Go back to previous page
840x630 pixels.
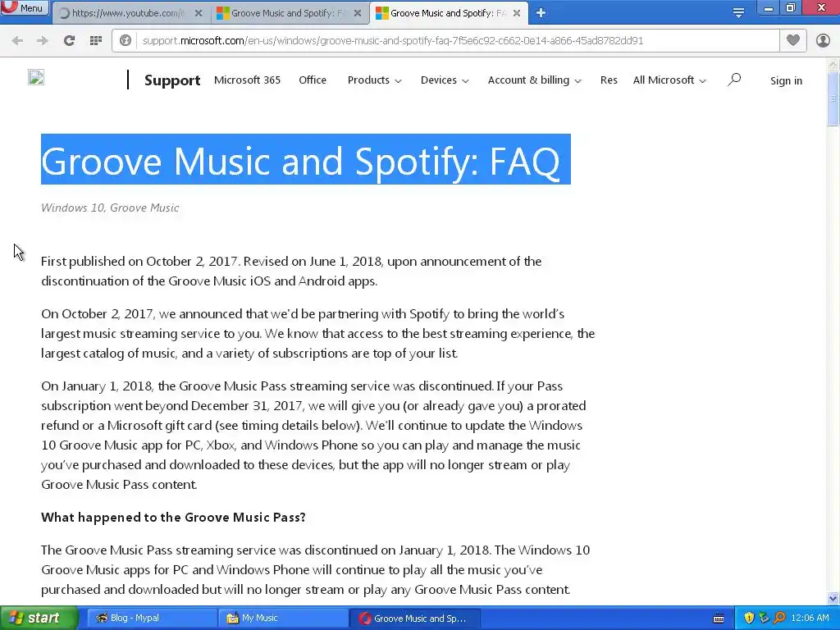tap(17, 41)
